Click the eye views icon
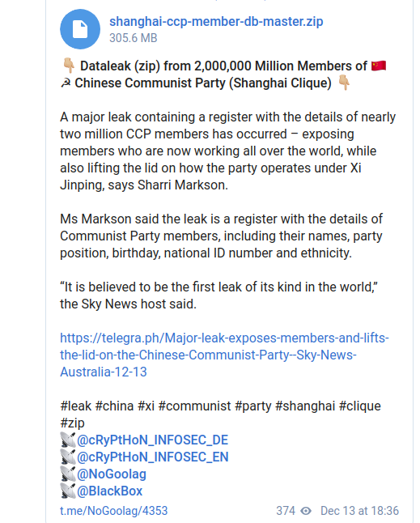The width and height of the screenshot is (420, 523). pyautogui.click(x=306, y=511)
